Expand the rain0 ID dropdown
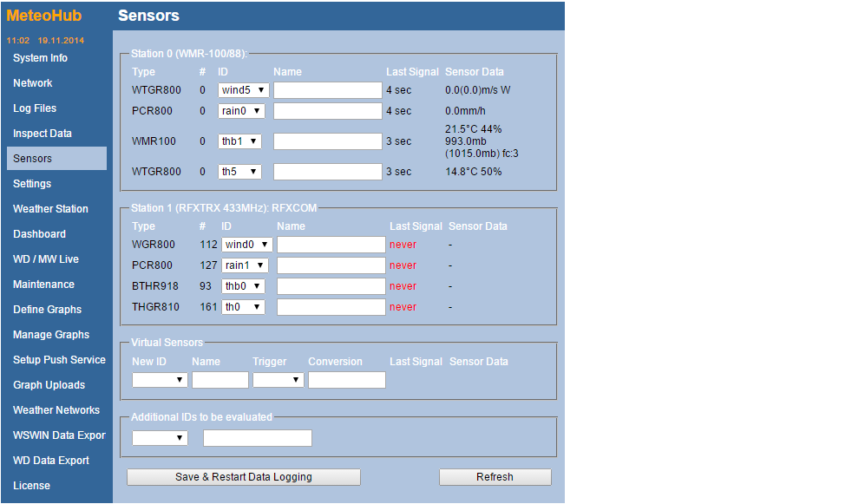This screenshot has width=865, height=504. pos(241,111)
